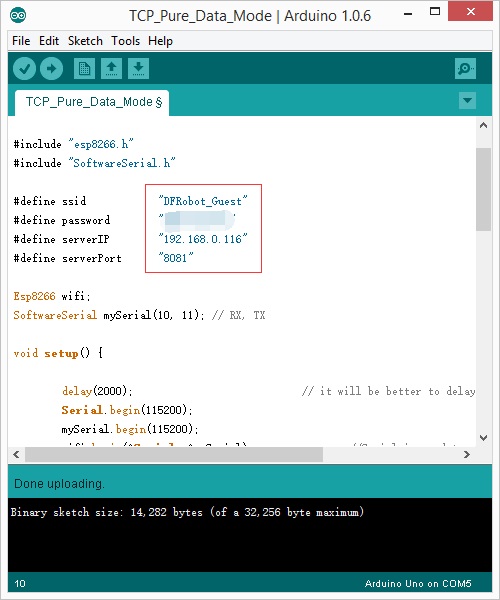Maximize the Arduino window

click(x=435, y=11)
